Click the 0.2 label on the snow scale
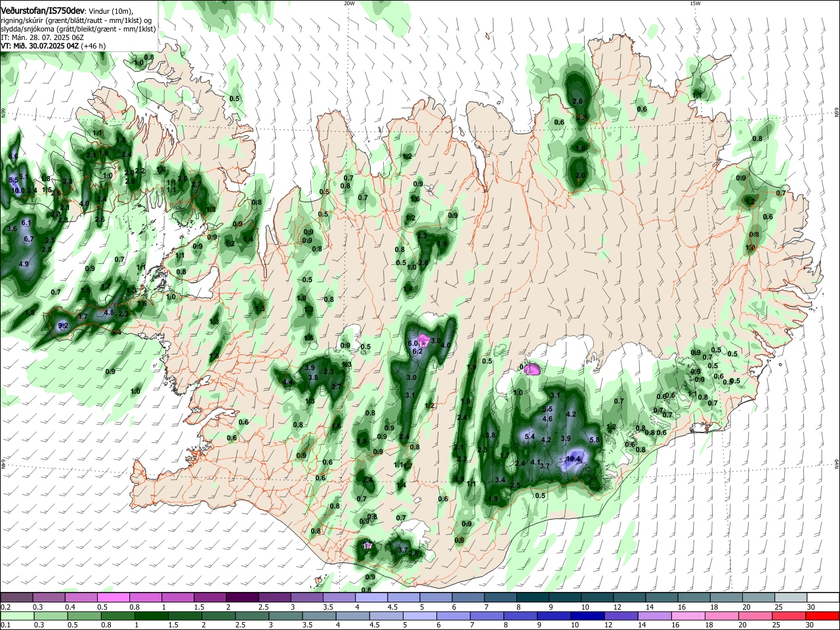The width and height of the screenshot is (840, 630). pos(5,607)
